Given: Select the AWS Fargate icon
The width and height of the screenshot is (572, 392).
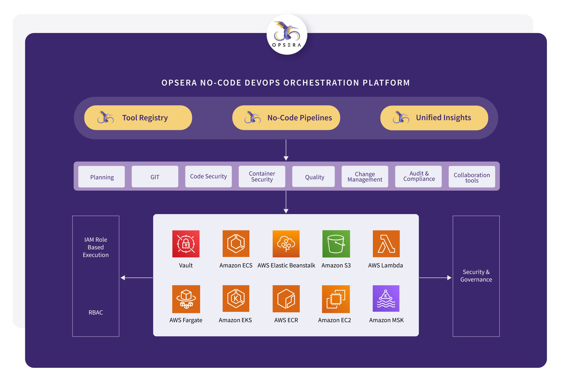Looking at the screenshot, I should coord(186,299).
